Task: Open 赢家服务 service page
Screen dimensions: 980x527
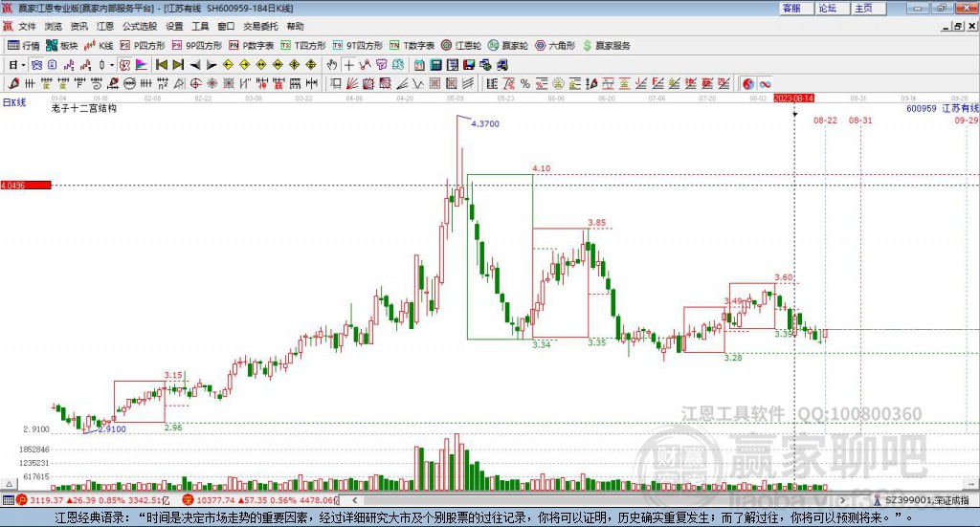Action: point(607,46)
